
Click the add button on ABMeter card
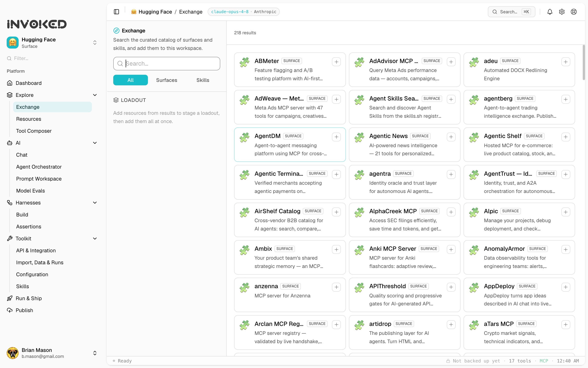pyautogui.click(x=336, y=62)
